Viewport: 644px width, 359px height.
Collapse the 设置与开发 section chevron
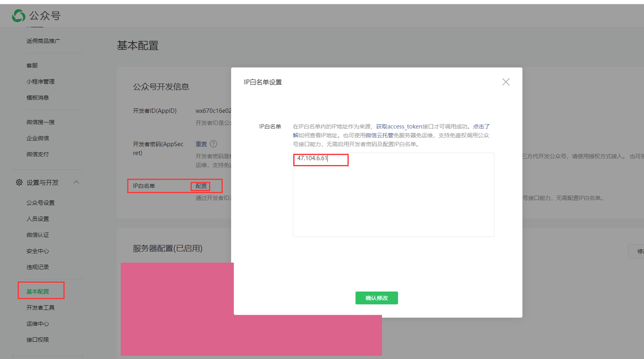(x=76, y=182)
